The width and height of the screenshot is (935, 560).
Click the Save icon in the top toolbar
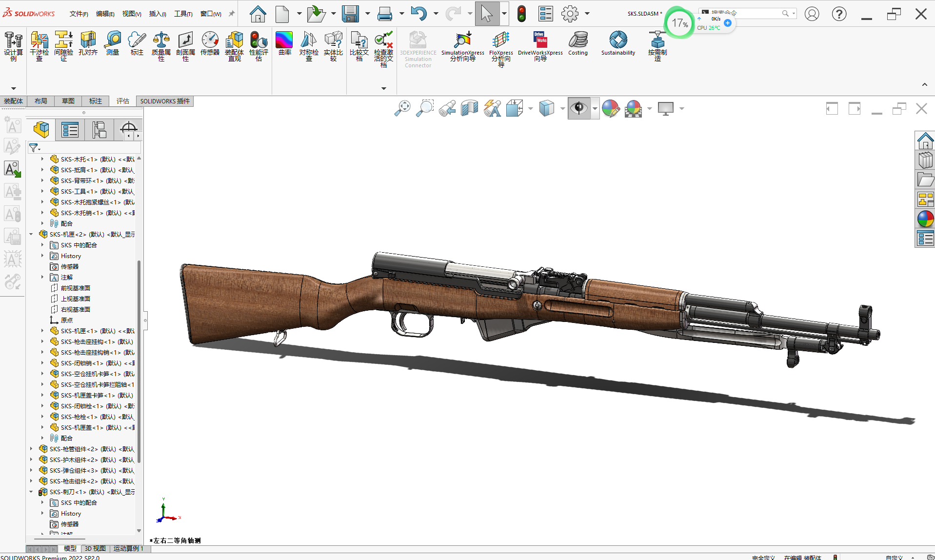pyautogui.click(x=350, y=14)
